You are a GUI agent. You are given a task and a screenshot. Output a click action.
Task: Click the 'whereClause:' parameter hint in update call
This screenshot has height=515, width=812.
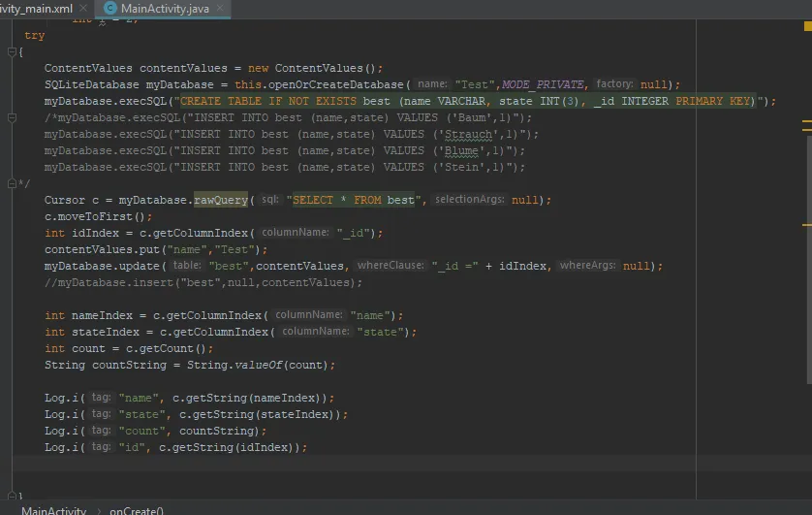pyautogui.click(x=390, y=266)
